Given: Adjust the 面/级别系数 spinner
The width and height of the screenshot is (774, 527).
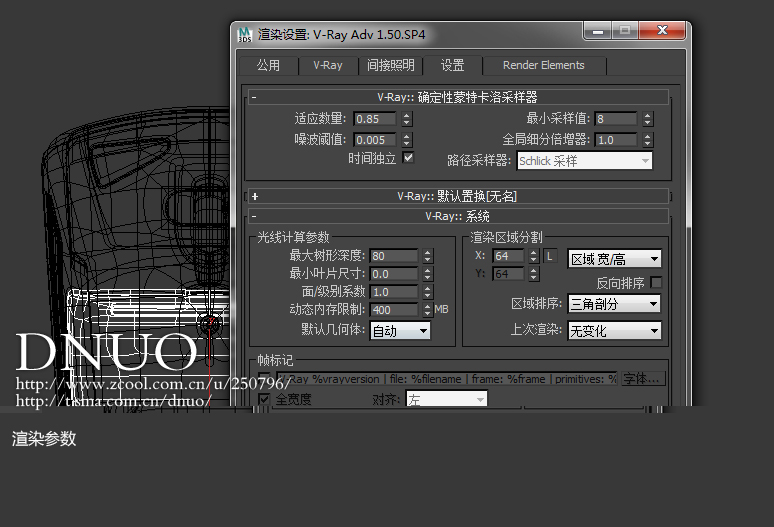Looking at the screenshot, I should (x=427, y=292).
